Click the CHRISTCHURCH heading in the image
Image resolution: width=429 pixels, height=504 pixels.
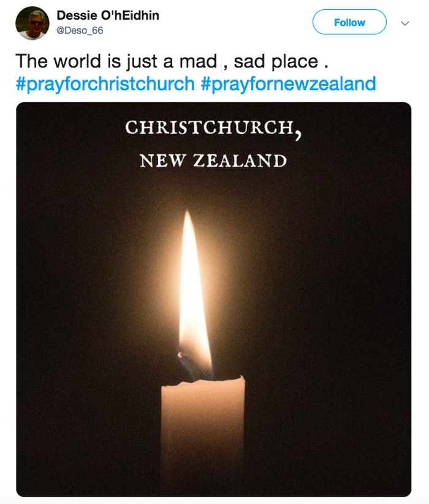[208, 128]
